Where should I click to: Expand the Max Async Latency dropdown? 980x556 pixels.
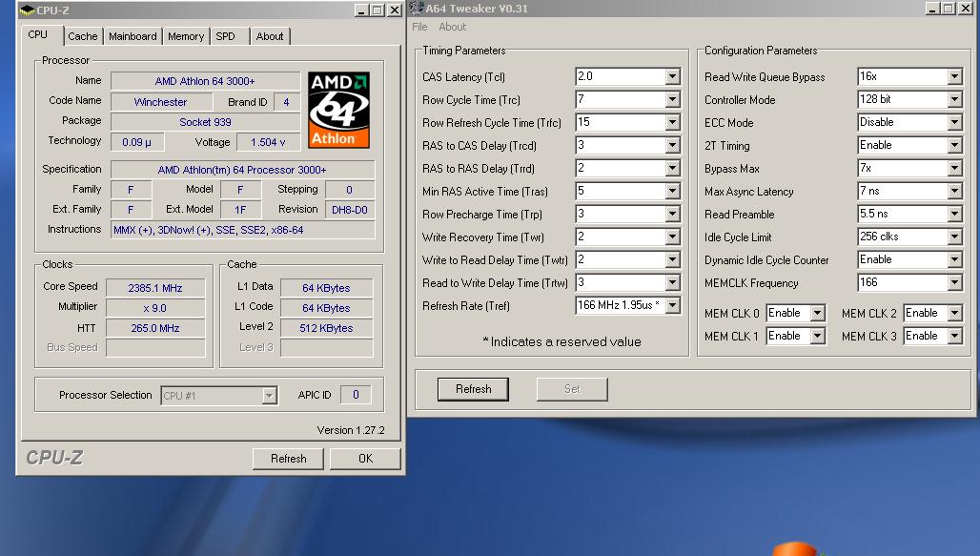(x=954, y=191)
